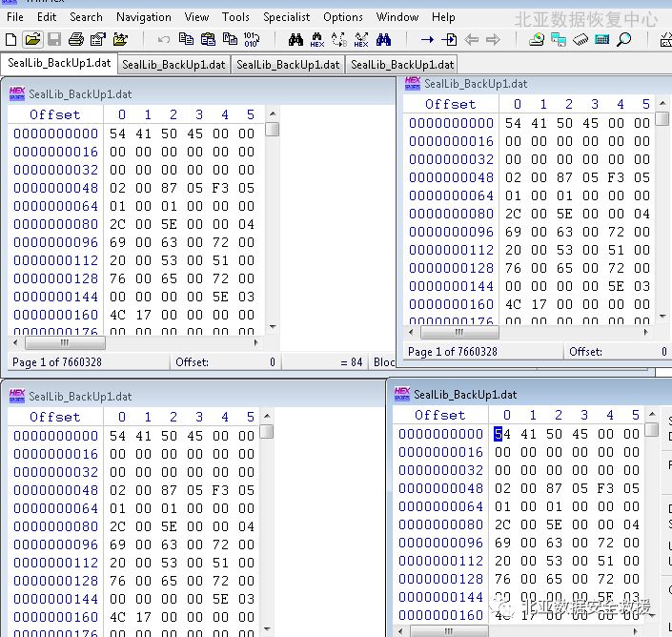Open the Tools menu
This screenshot has height=637, width=672.
click(235, 17)
